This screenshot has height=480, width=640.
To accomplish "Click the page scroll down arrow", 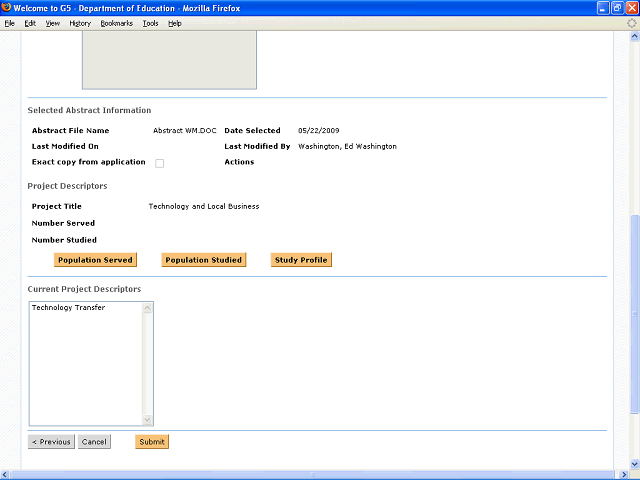I will tap(635, 464).
